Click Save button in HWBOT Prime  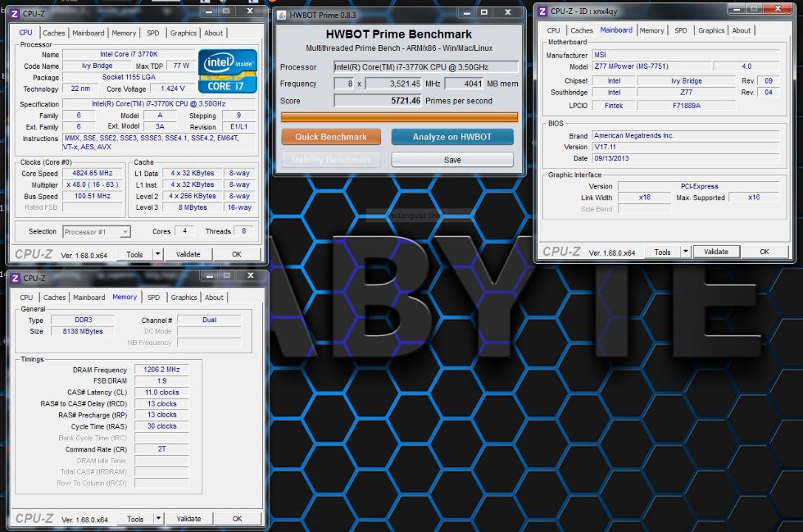(x=452, y=160)
